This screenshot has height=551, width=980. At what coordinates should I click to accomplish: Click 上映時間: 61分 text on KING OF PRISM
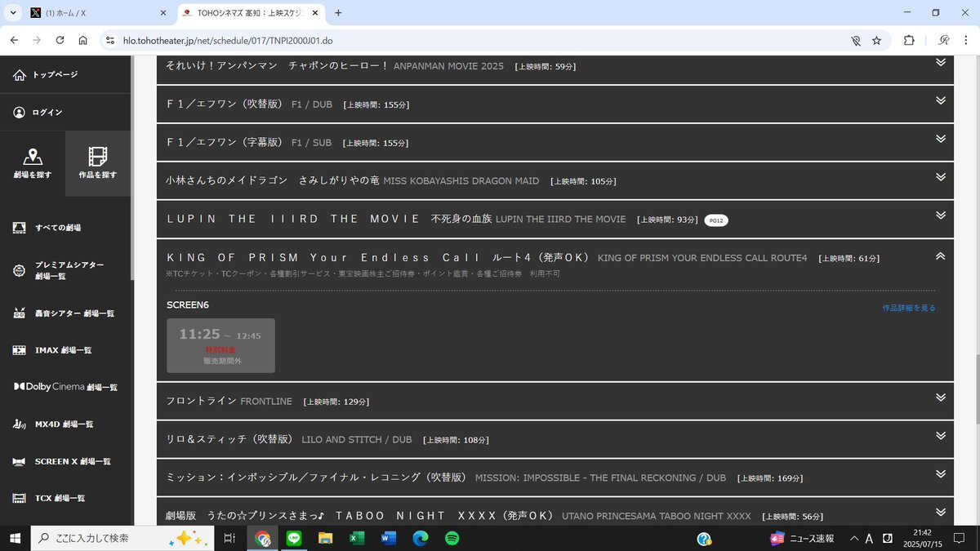coord(849,259)
